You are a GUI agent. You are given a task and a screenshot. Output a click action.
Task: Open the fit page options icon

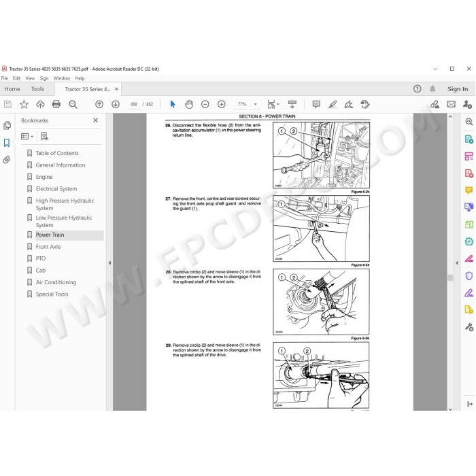coord(273,105)
